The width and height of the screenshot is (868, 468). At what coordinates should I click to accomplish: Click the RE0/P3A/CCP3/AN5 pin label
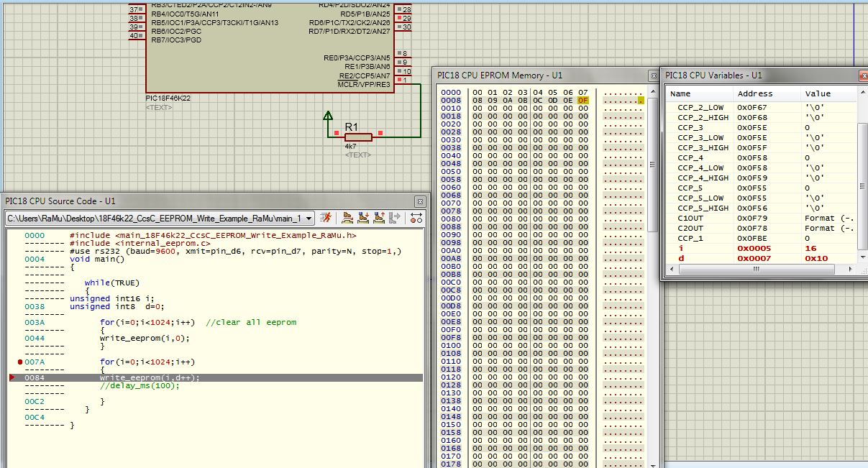[357, 58]
